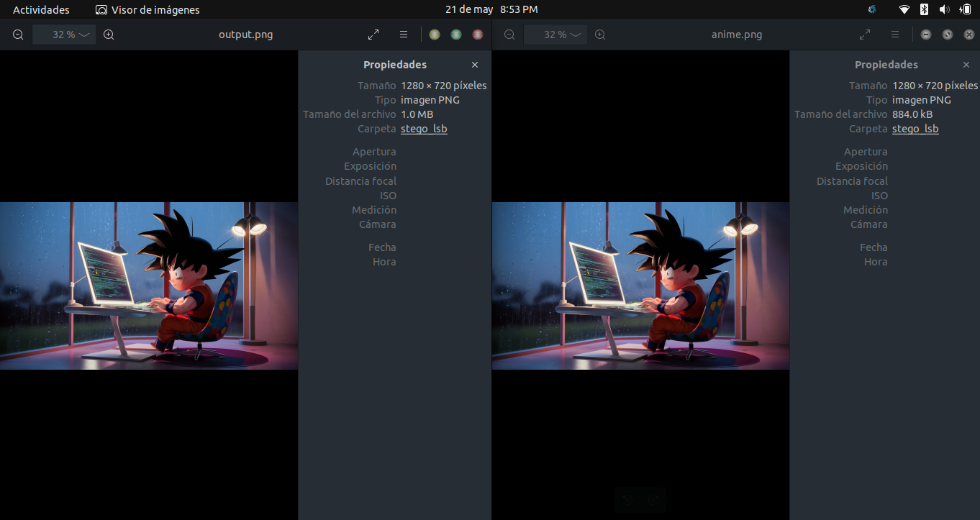Close Propiedades panel in anime.png window
This screenshot has width=980, height=520.
coord(966,65)
